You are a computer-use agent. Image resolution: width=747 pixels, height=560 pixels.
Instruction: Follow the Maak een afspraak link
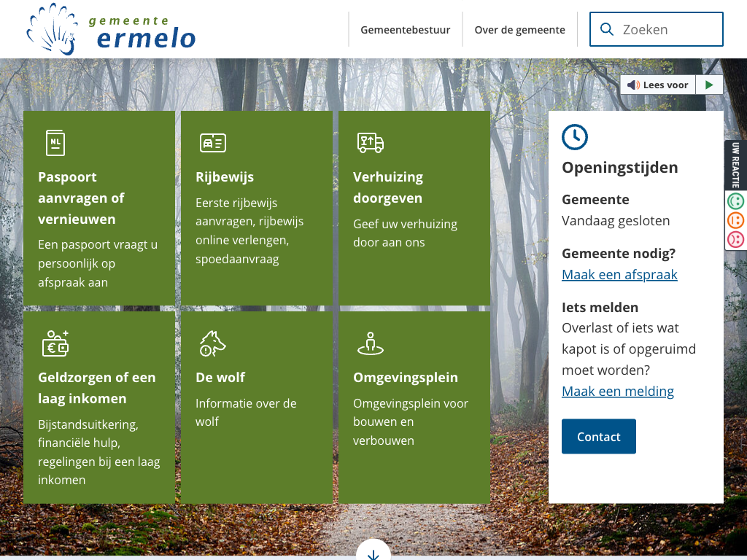[x=619, y=275]
